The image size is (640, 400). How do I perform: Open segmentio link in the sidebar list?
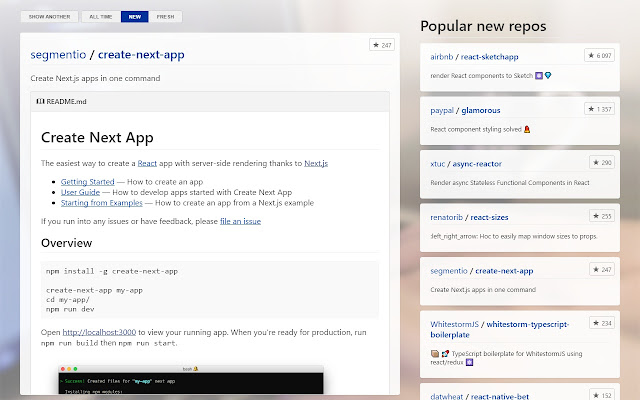[x=449, y=271]
